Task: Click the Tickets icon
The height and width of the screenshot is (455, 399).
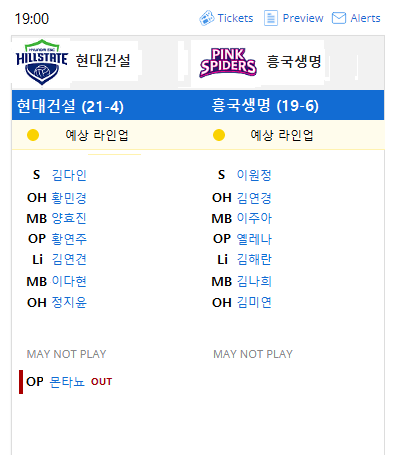Action: pyautogui.click(x=207, y=18)
